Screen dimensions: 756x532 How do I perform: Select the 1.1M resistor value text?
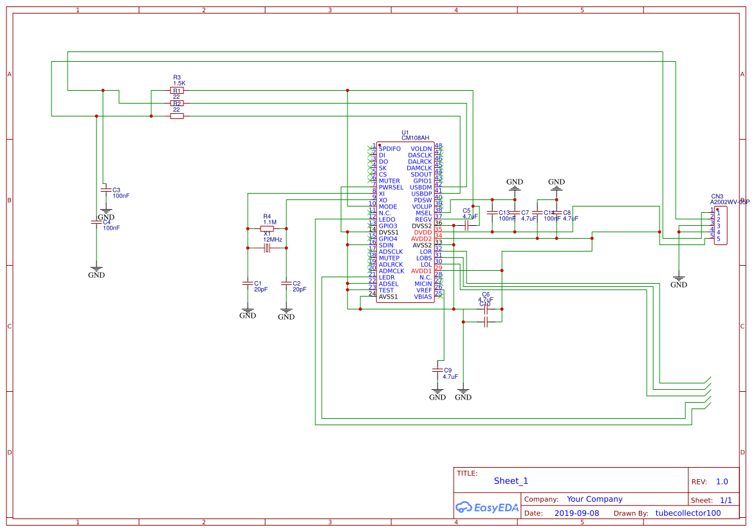(x=270, y=223)
